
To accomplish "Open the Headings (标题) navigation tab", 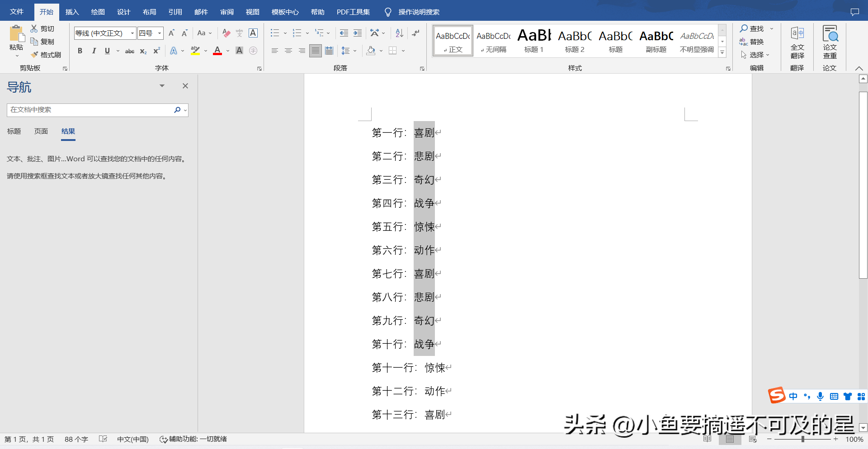I will [x=14, y=131].
